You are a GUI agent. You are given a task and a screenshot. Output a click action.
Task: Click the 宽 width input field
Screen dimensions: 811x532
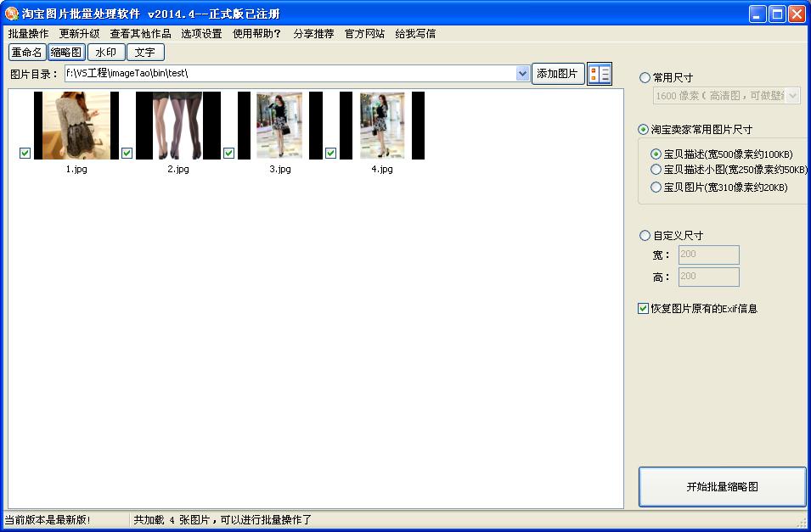click(x=708, y=255)
